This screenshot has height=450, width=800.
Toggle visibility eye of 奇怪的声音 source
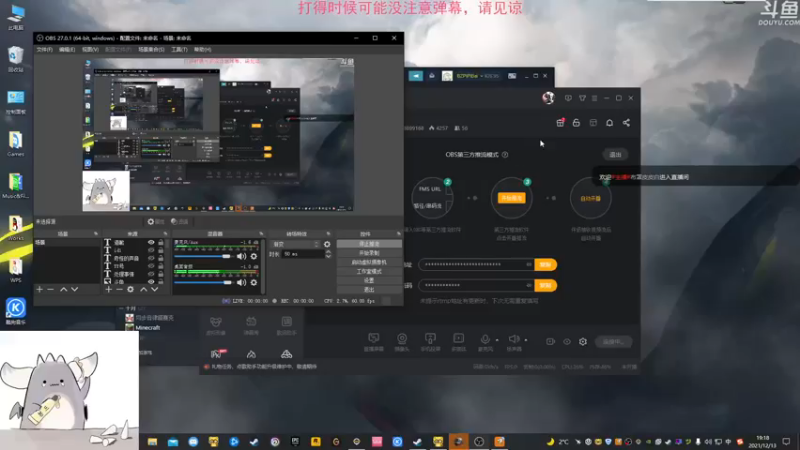pyautogui.click(x=151, y=259)
